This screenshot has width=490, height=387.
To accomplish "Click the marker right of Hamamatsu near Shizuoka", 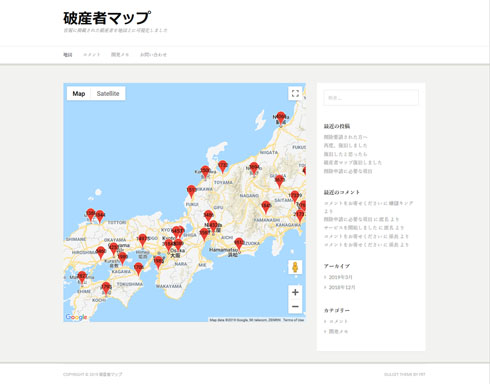I will point(239,245).
